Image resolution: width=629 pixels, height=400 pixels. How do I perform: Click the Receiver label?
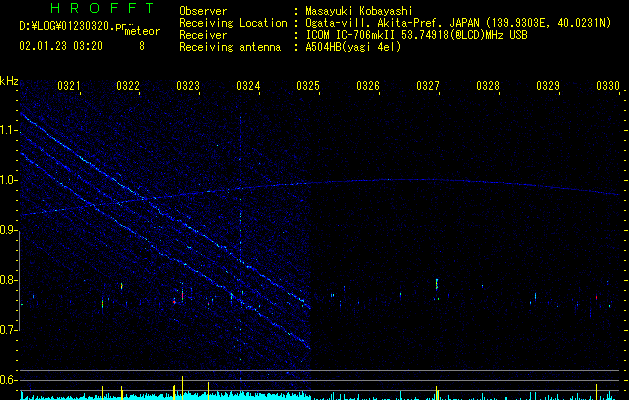(203, 35)
